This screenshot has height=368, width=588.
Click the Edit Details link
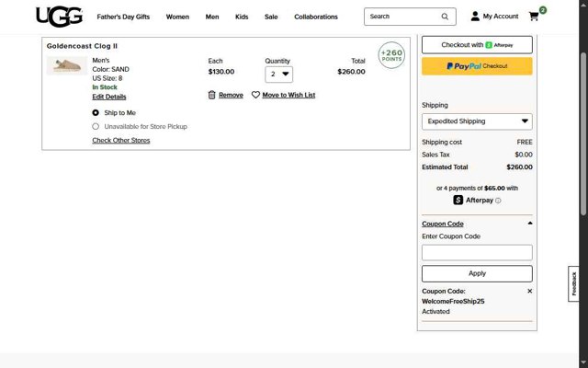click(109, 97)
